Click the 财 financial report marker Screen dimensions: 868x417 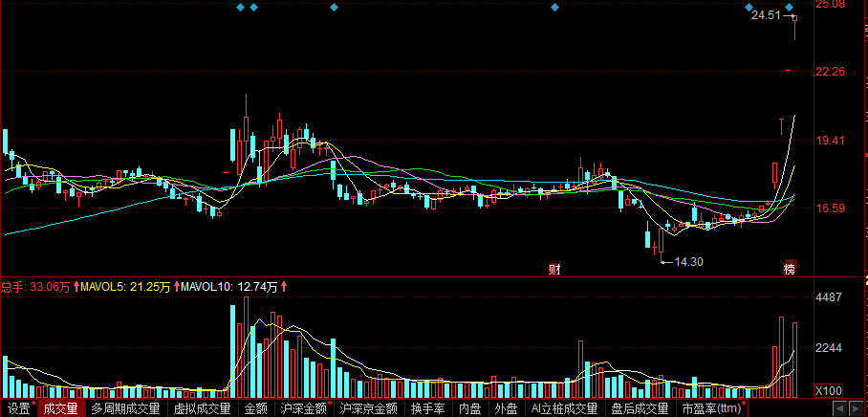click(x=554, y=269)
